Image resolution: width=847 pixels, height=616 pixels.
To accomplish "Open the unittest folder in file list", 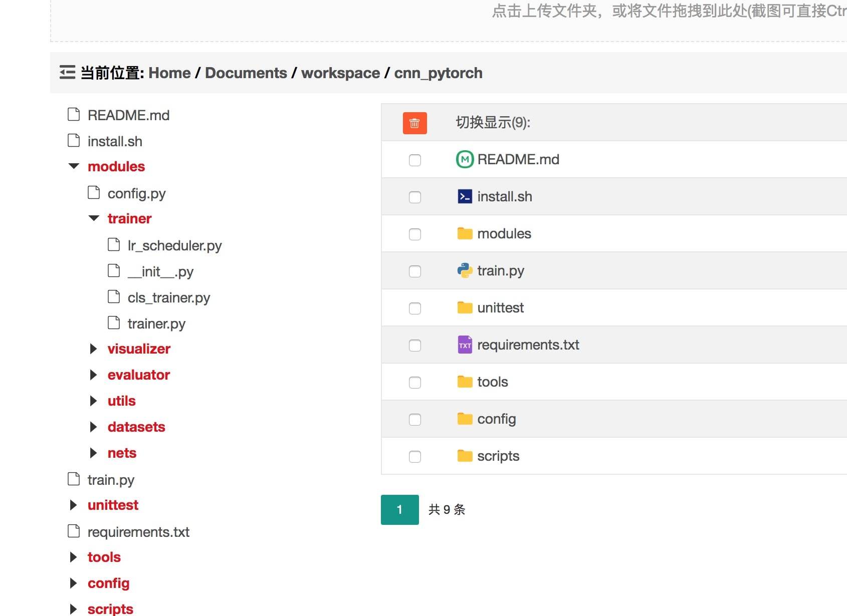I will 501,307.
